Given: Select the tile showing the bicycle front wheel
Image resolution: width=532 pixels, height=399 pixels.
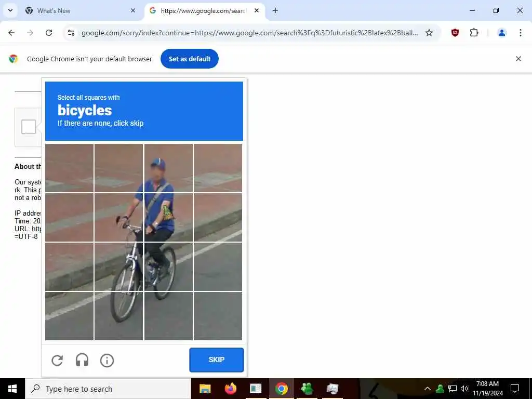Looking at the screenshot, I should click(119, 315).
